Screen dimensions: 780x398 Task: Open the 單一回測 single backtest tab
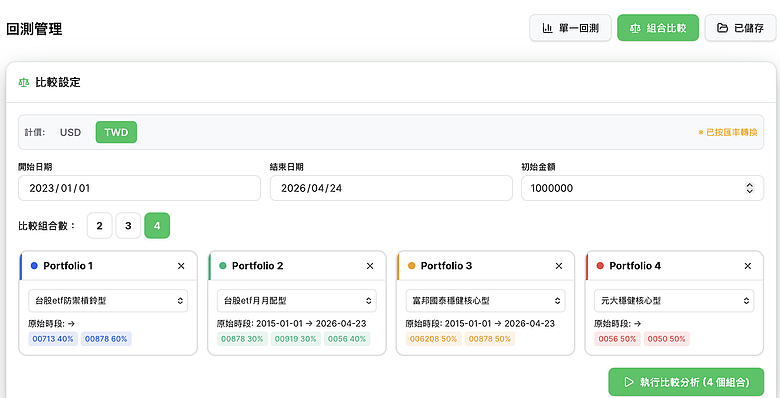[x=570, y=28]
